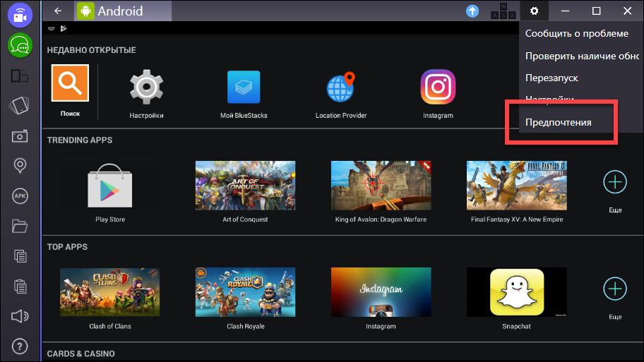Choose Перезапуск from the menu

tap(551, 78)
